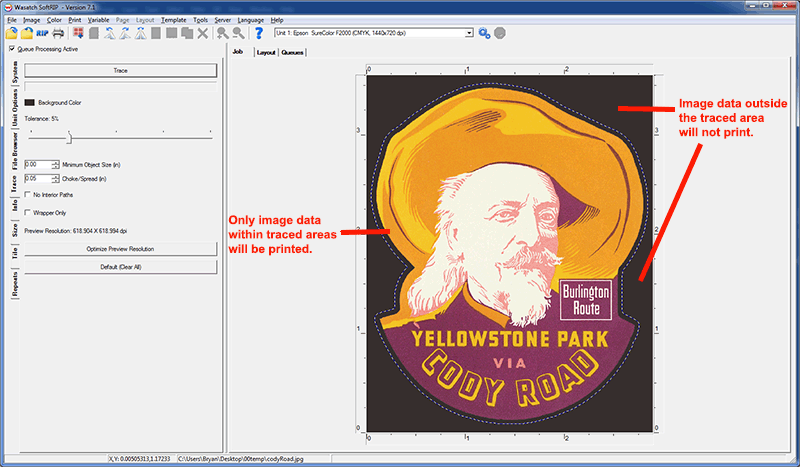This screenshot has width=800, height=467.
Task: Select the Info vertical tab
Action: click(15, 205)
